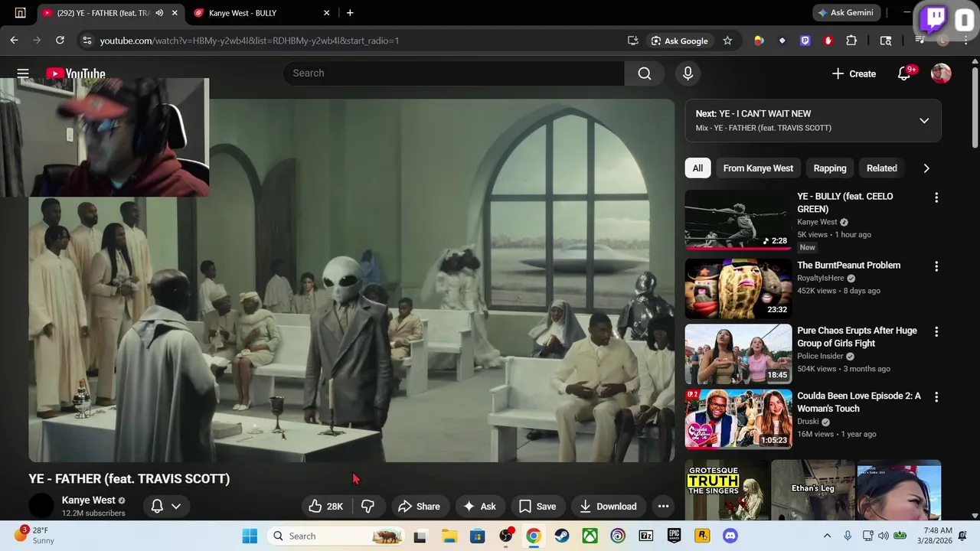Open options for YE - BULLY video

[x=936, y=197]
